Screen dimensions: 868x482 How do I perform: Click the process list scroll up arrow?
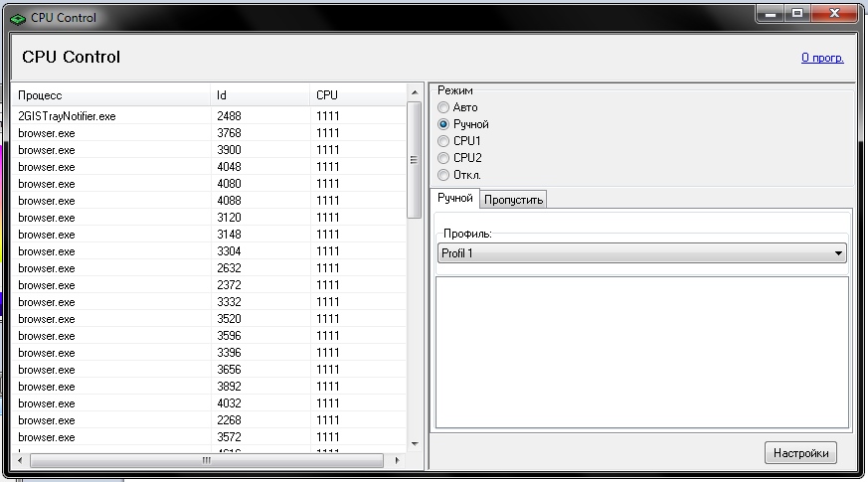click(415, 92)
